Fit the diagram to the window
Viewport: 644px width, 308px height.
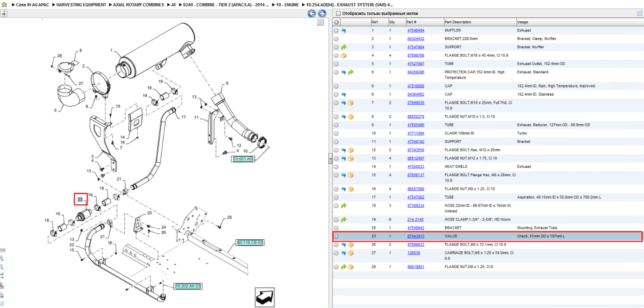pyautogui.click(x=2, y=276)
